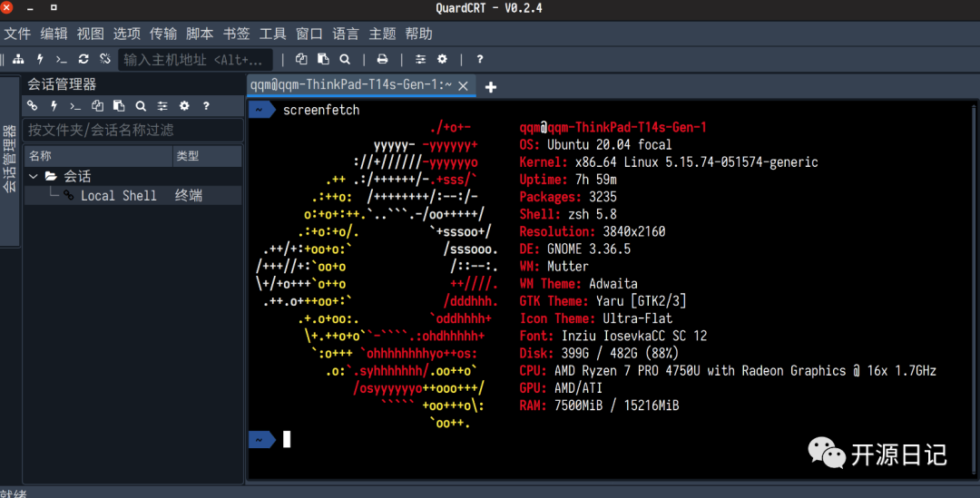980x498 pixels.
Task: Select the Local Shell session row
Action: pos(133,196)
